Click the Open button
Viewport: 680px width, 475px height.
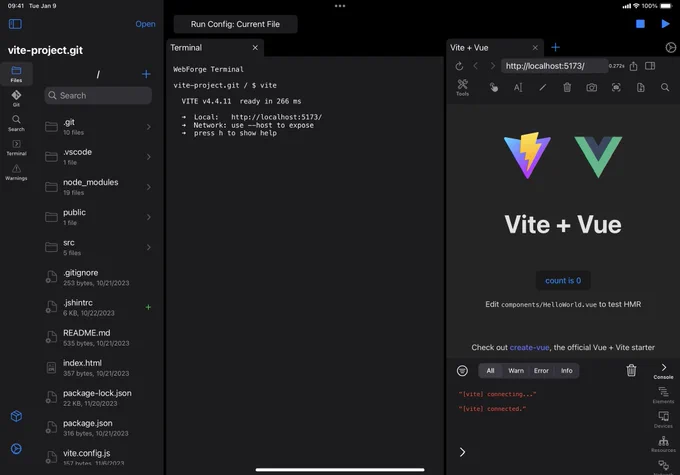click(145, 24)
